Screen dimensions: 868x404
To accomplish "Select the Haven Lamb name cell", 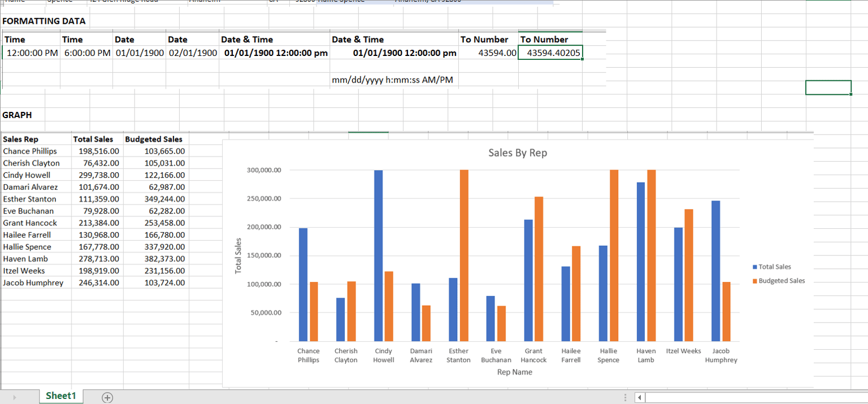I will point(36,259).
